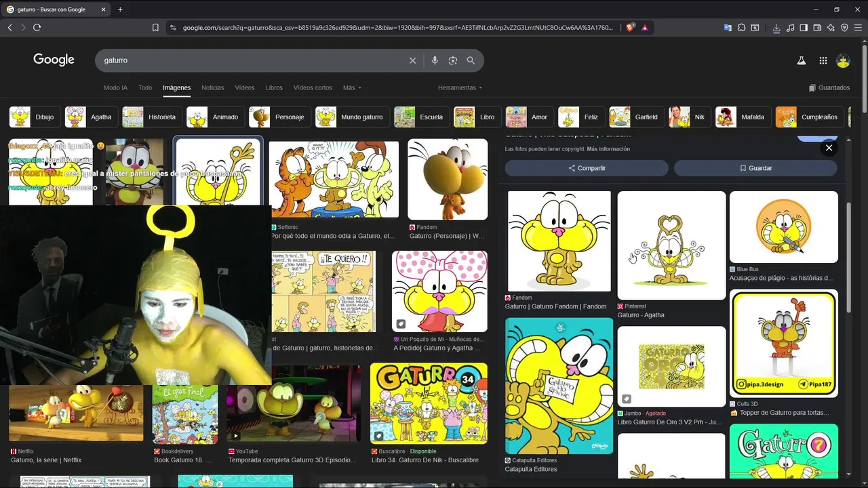
Task: Toggle the browser sidebar panel icon
Action: coord(804,28)
